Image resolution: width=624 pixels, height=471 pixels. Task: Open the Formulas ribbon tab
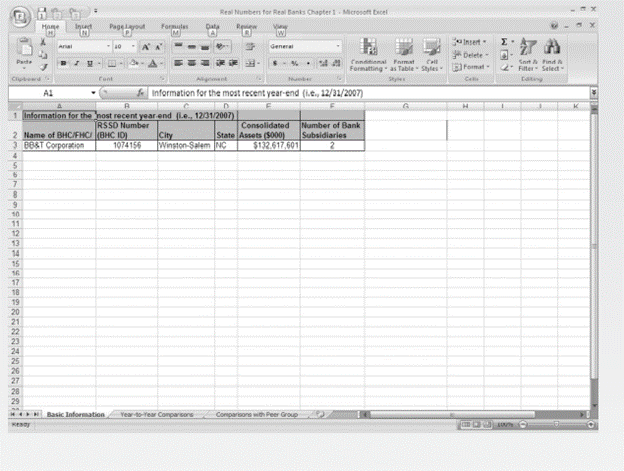175,27
